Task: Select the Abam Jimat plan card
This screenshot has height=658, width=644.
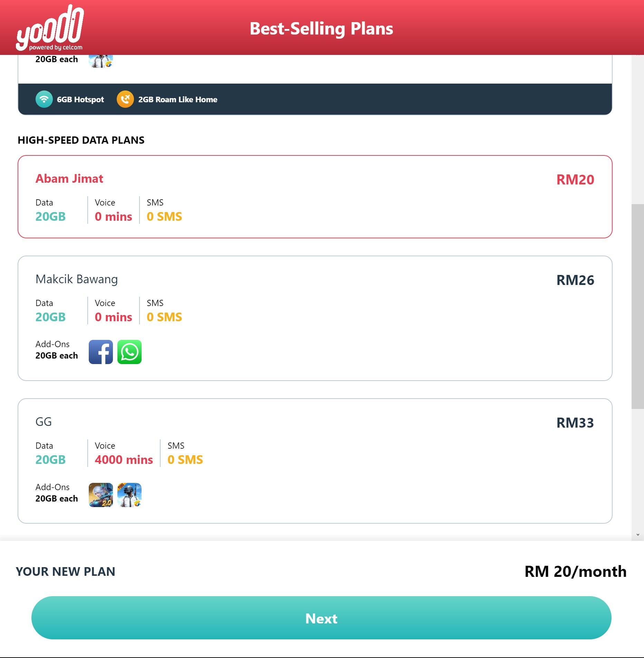Action: [x=315, y=197]
